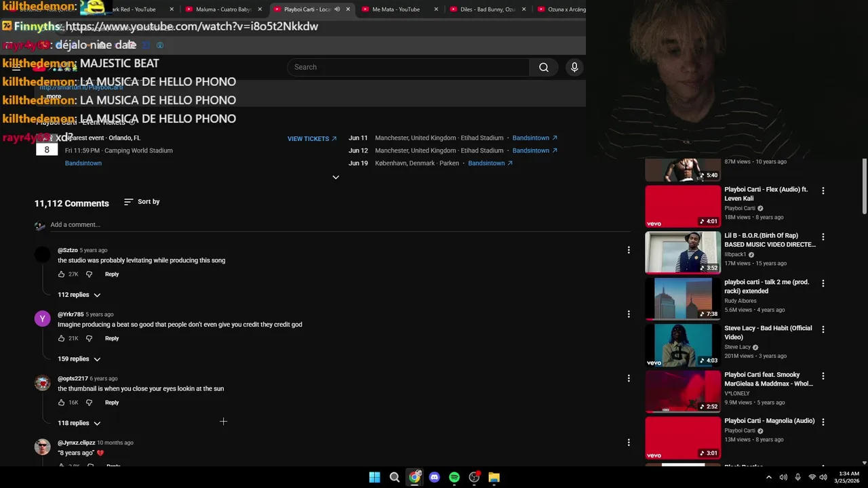This screenshot has width=868, height=488.
Task: Close the Playboi Carti browser tab
Action: [x=348, y=9]
